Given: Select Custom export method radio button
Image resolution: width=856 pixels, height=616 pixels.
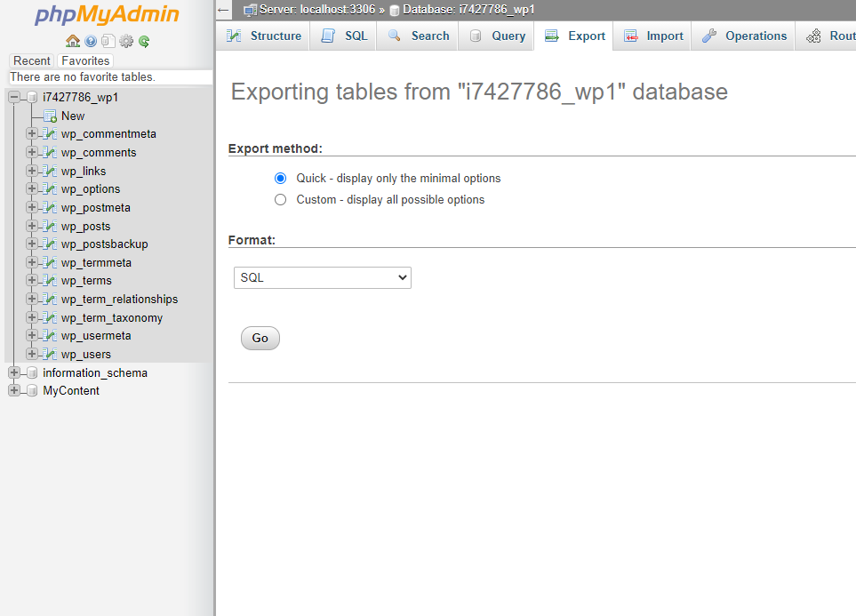Looking at the screenshot, I should pyautogui.click(x=280, y=200).
